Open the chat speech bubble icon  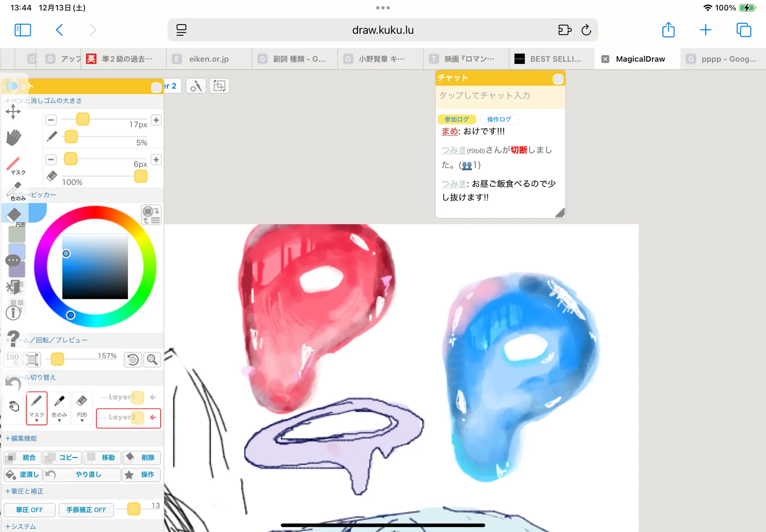(13, 260)
